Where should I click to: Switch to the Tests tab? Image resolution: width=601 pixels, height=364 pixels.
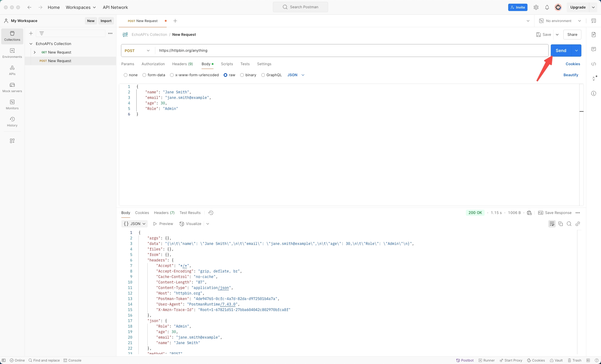pos(245,64)
